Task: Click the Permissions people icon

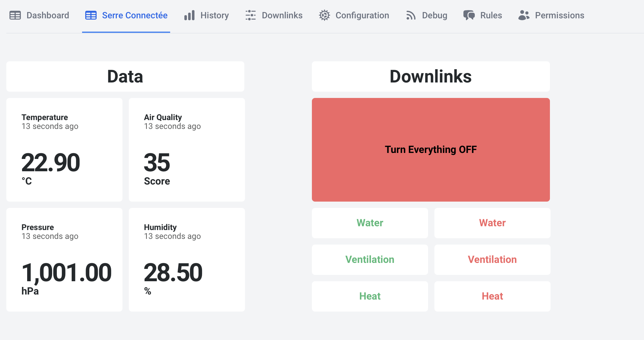Action: pos(524,15)
